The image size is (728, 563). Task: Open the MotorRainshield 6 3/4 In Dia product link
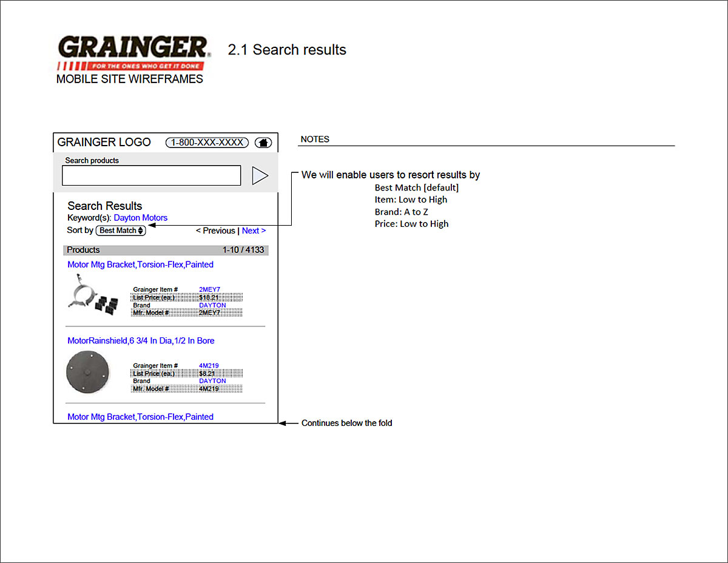(x=141, y=341)
